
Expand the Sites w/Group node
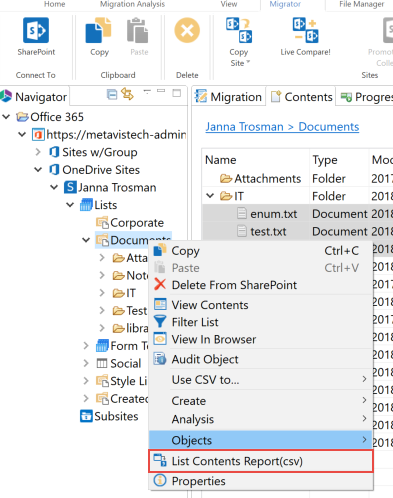(38, 152)
